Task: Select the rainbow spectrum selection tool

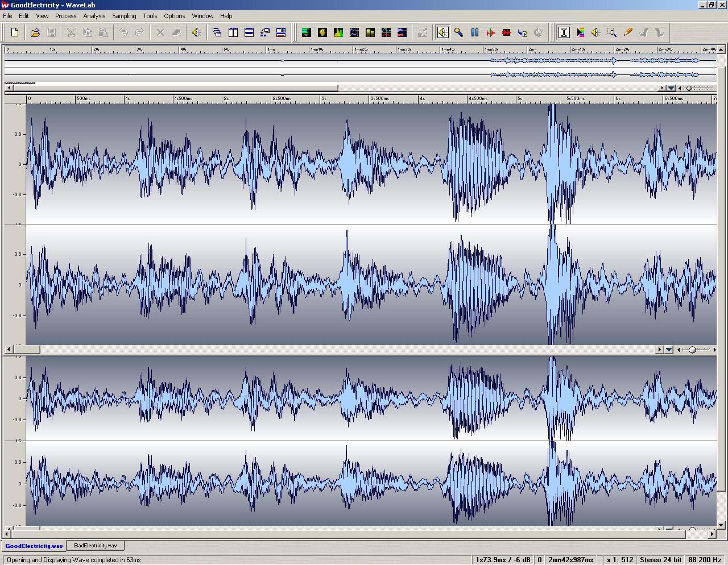Action: point(580,32)
